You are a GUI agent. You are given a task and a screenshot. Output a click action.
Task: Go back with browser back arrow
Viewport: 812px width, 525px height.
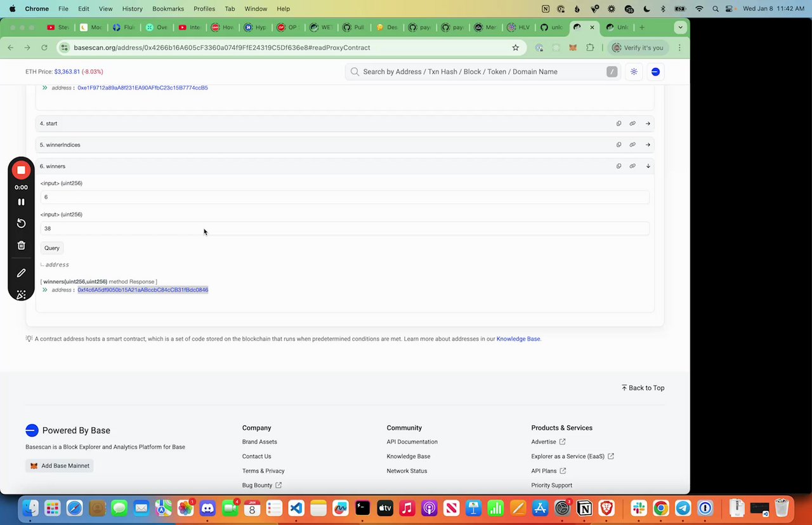pos(10,48)
